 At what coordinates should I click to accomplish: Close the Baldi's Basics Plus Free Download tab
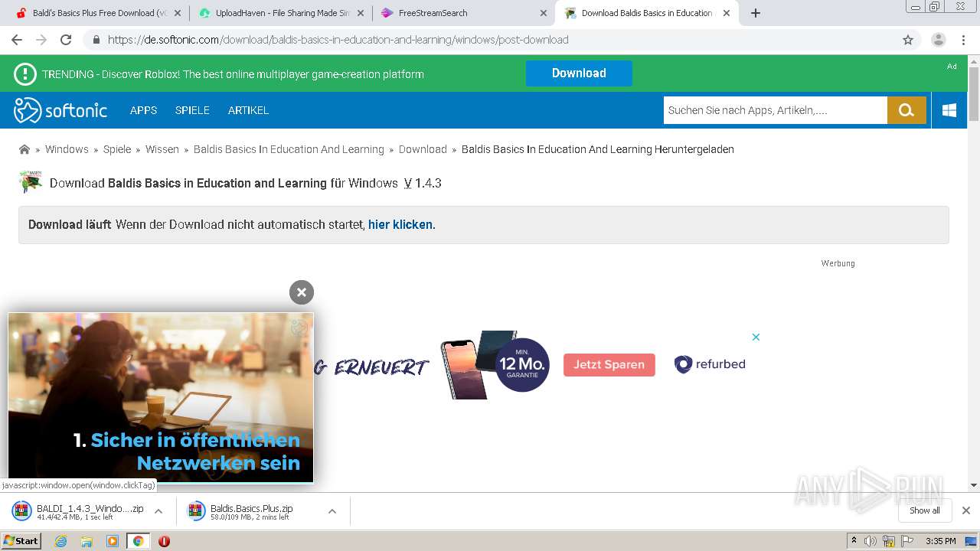click(177, 13)
